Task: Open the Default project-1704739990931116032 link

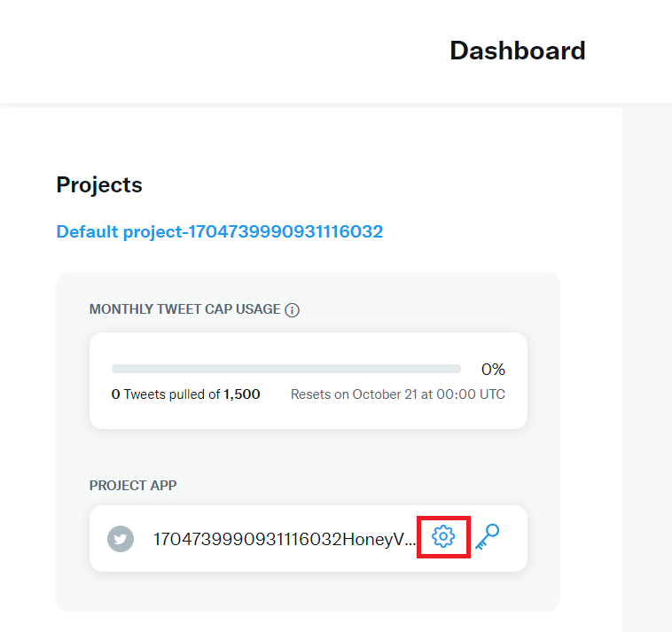Action: pos(219,232)
